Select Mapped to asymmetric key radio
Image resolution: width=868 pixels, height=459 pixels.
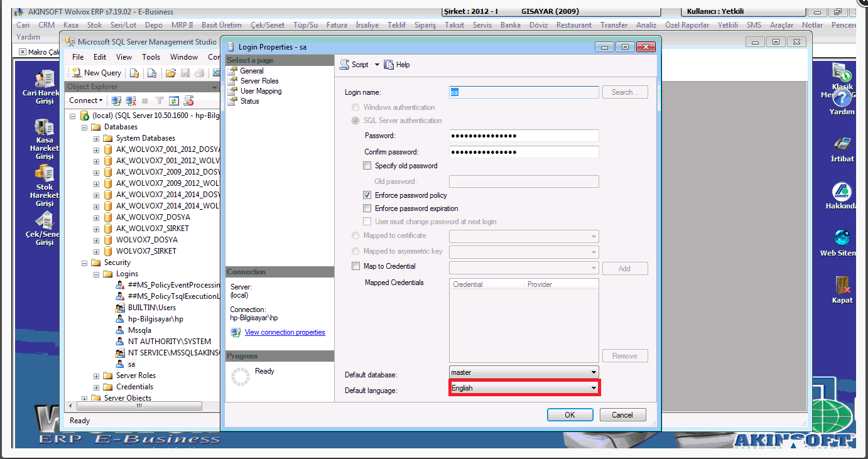point(355,251)
